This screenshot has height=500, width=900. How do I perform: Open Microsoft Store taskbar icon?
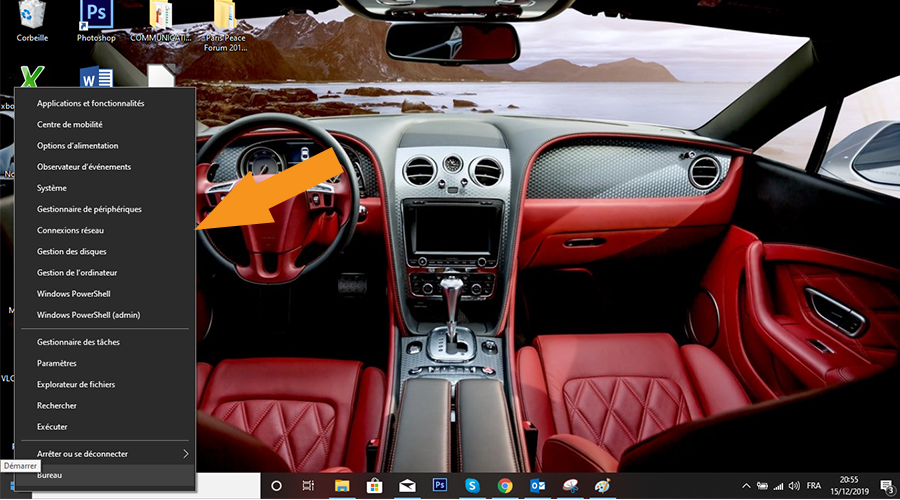[x=374, y=486]
